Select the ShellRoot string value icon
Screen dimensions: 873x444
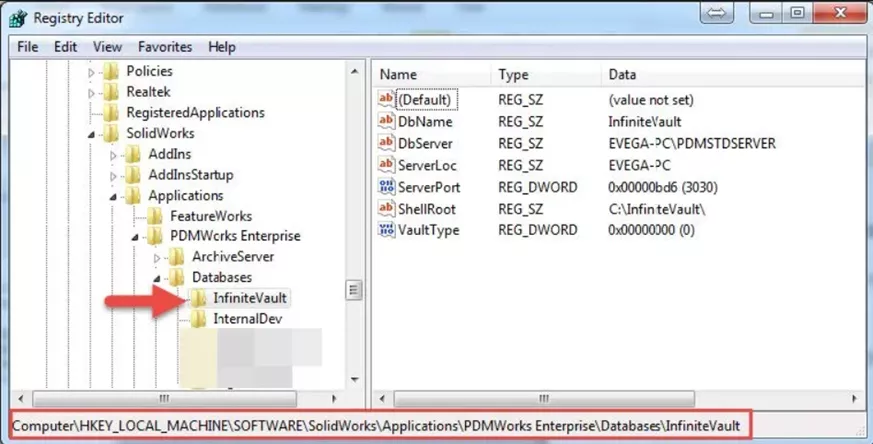click(387, 208)
